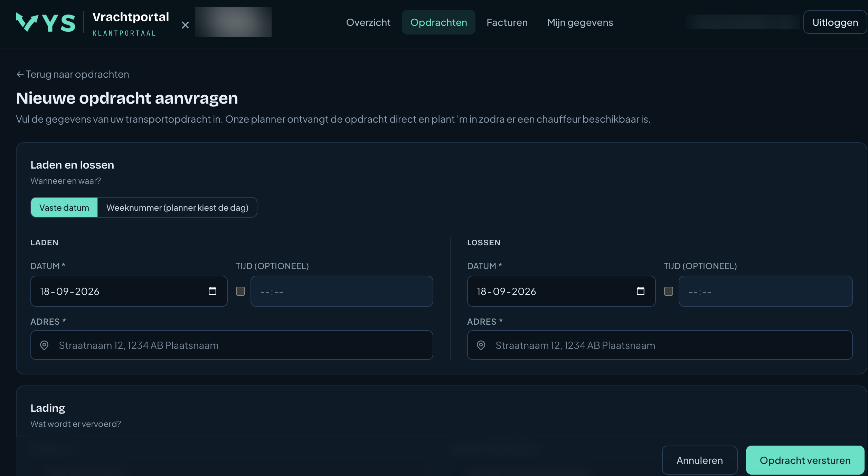Click the Laden time input
The width and height of the screenshot is (868, 476).
(x=342, y=291)
